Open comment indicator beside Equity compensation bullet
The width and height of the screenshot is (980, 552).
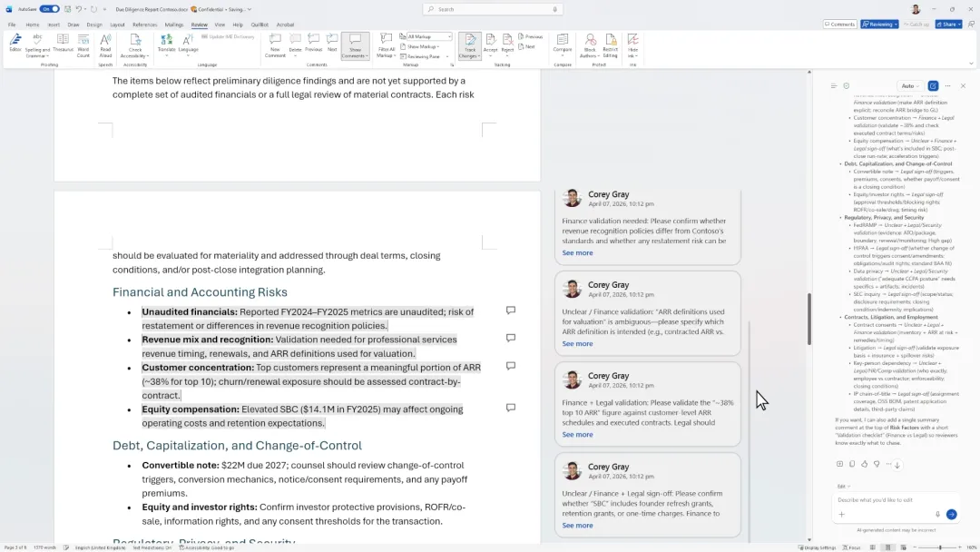coord(511,408)
